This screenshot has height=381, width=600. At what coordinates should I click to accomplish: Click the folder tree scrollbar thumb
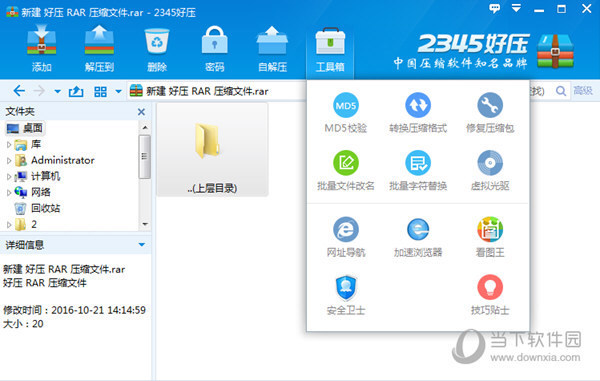click(145, 156)
